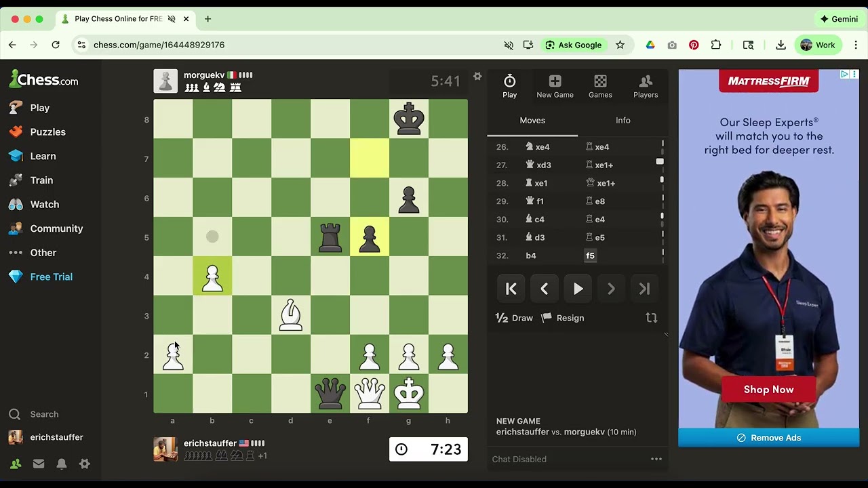The height and width of the screenshot is (488, 868).
Task: Click the Chess.com logo
Action: (43, 79)
